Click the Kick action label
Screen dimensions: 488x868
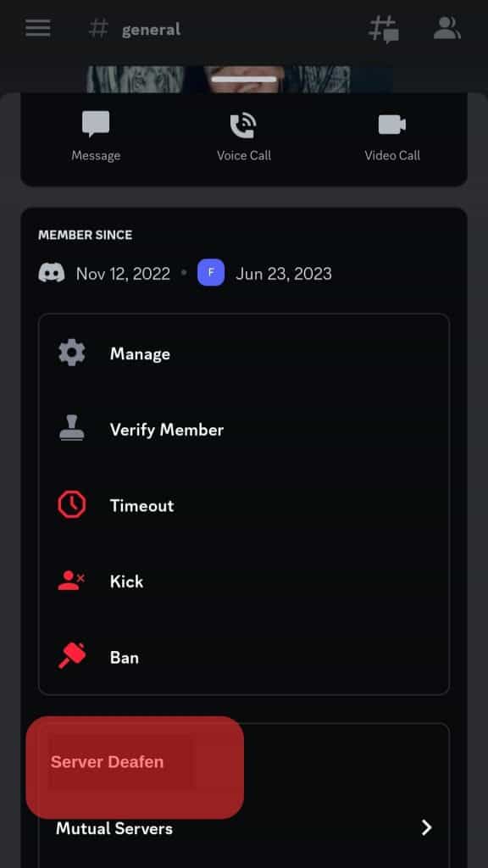coord(126,581)
